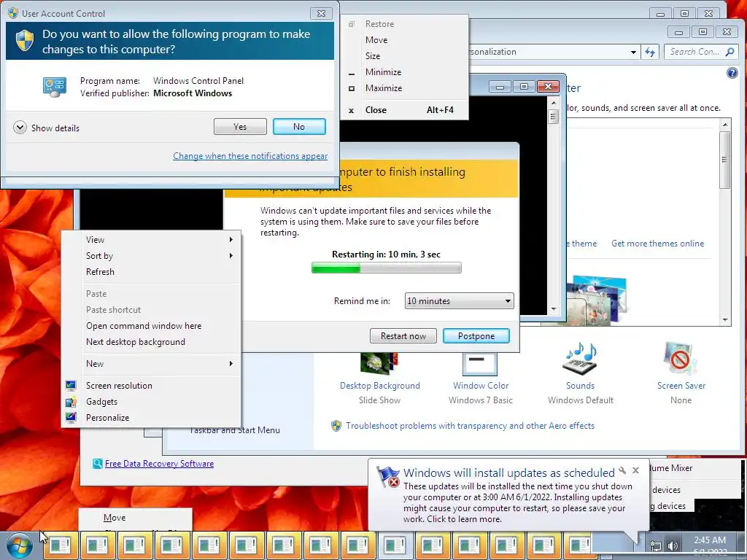747x560 pixels.
Task: Expand the View submenu arrow
Action: pyautogui.click(x=231, y=239)
